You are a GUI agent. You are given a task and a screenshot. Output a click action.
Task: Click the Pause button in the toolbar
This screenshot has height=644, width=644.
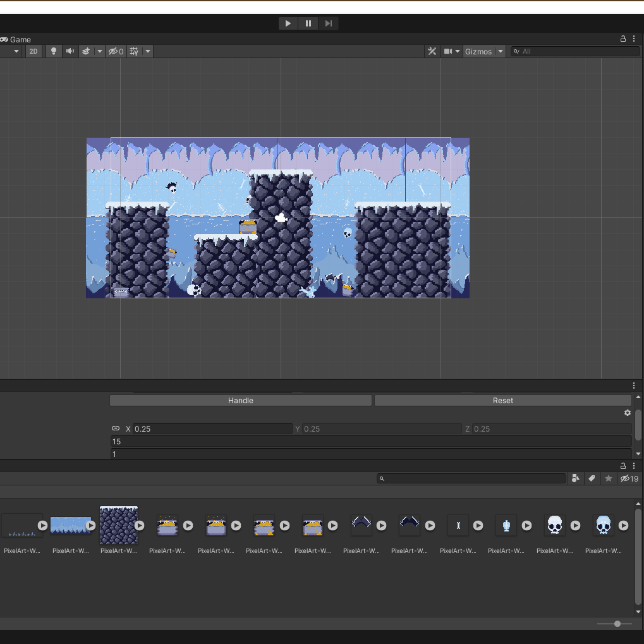point(308,23)
